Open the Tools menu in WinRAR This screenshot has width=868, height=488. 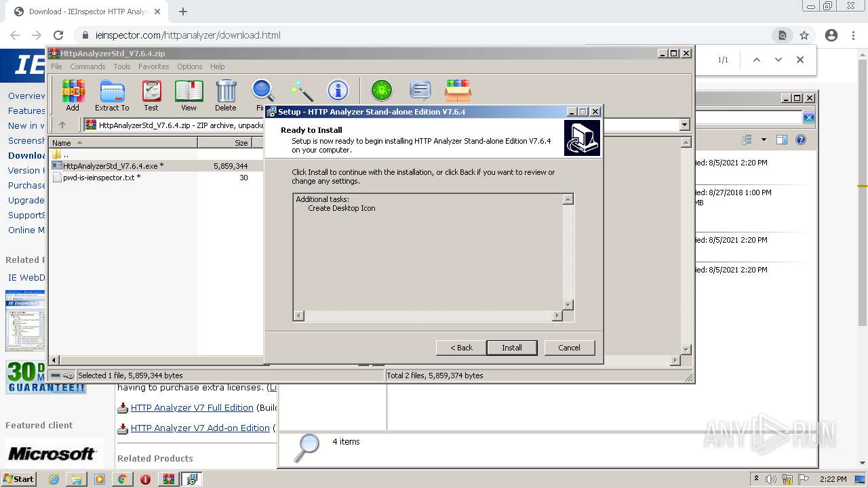(122, 66)
